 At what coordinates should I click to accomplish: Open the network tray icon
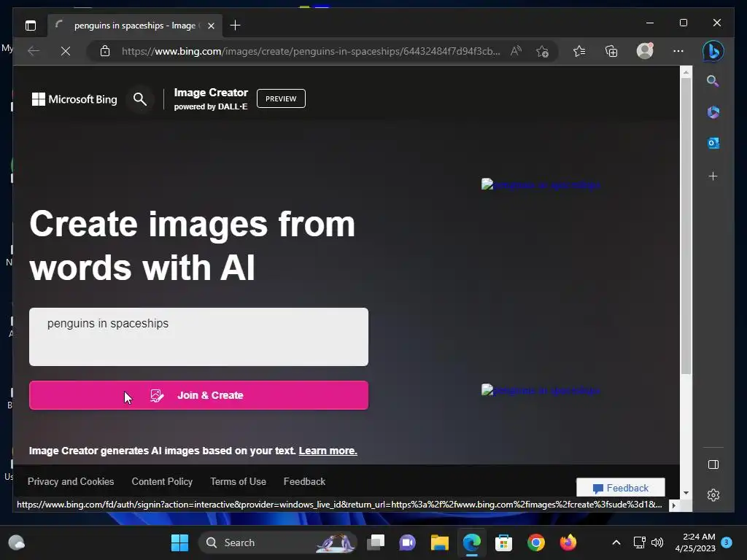(x=639, y=542)
